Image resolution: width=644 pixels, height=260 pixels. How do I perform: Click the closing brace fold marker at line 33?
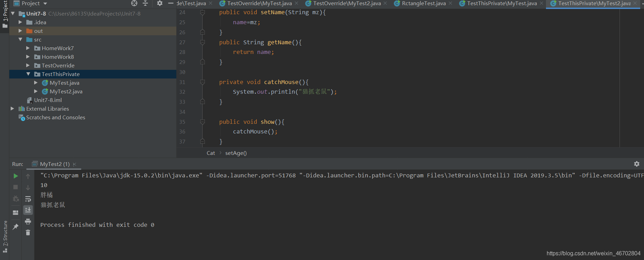pyautogui.click(x=203, y=102)
